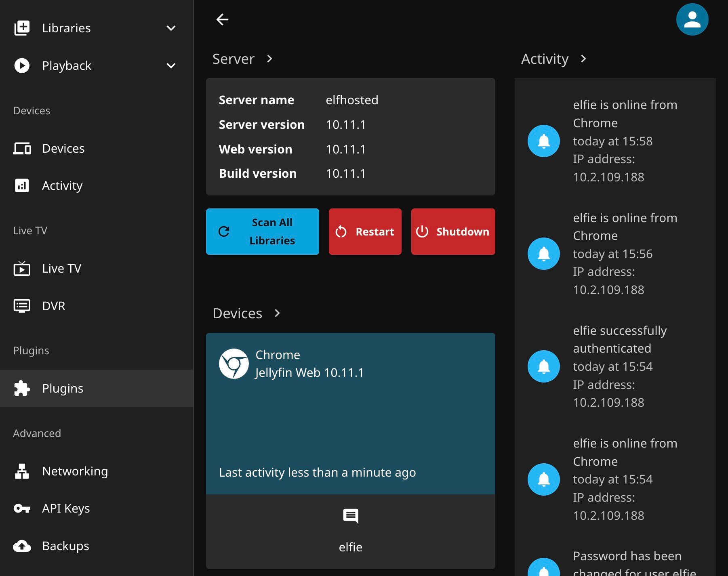Open Libraries in the sidebar
Screen dimensions: 728x576
click(x=97, y=28)
